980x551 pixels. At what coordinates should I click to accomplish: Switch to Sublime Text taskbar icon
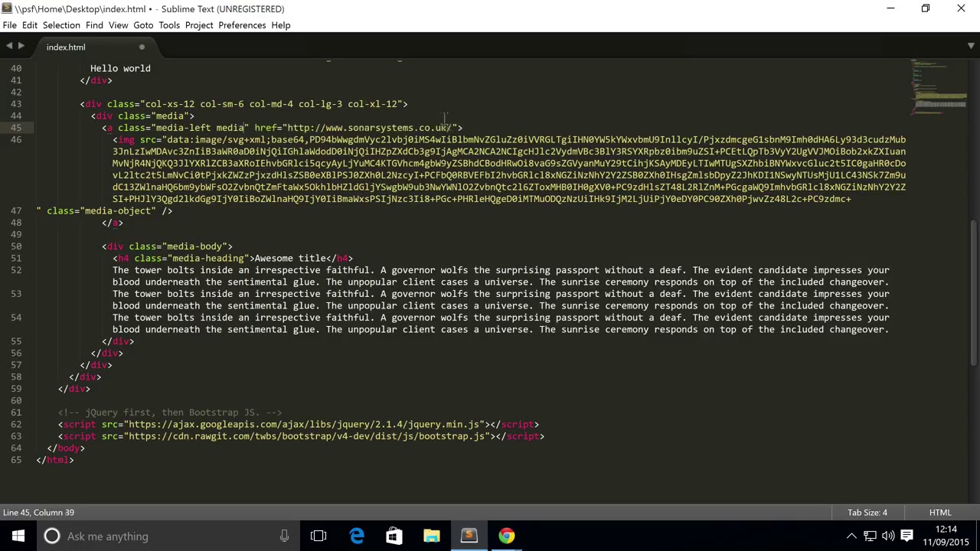click(469, 536)
